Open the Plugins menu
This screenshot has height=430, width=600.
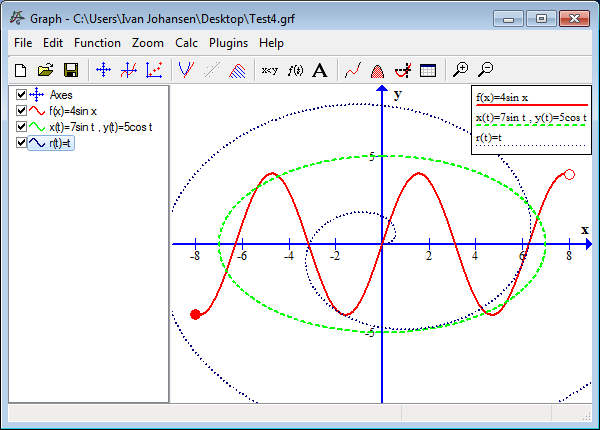(228, 43)
